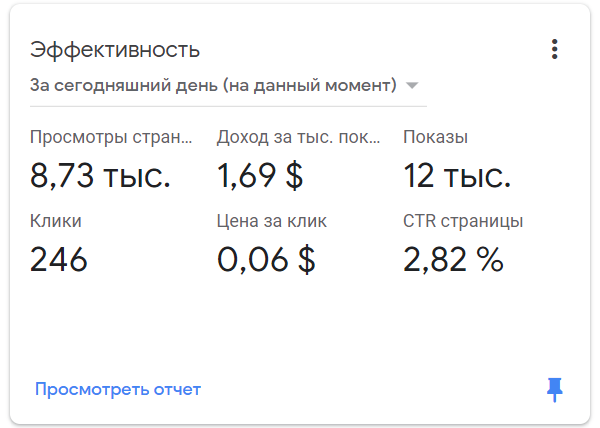Select the 'Доход за тыс. пок...' label
Image resolution: width=600 pixels, height=428 pixels.
(298, 138)
